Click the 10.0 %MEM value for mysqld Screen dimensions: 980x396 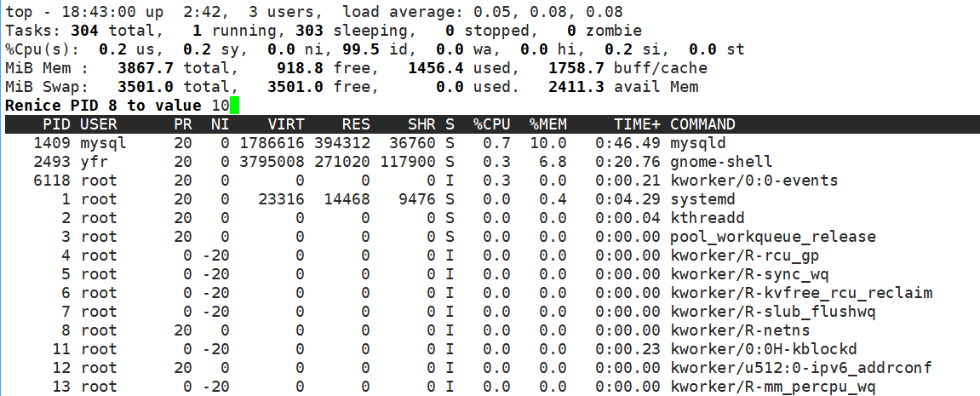point(548,143)
